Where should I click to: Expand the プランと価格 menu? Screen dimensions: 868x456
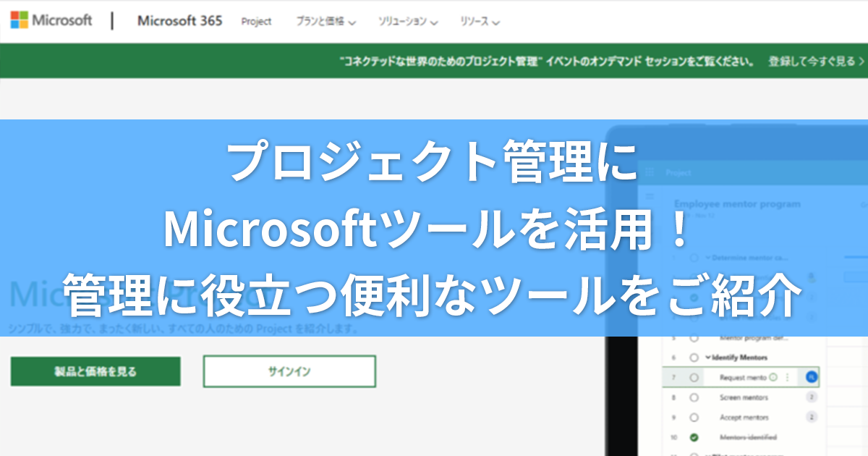pyautogui.click(x=326, y=22)
